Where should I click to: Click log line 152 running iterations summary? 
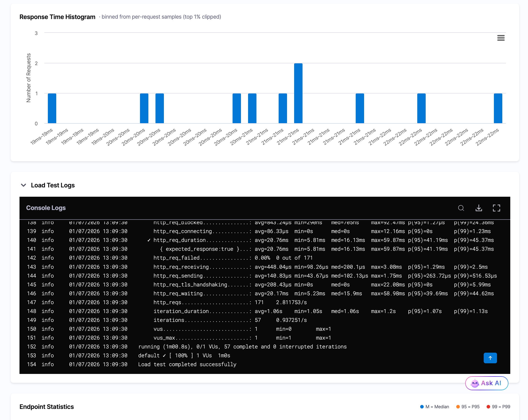(x=265, y=346)
